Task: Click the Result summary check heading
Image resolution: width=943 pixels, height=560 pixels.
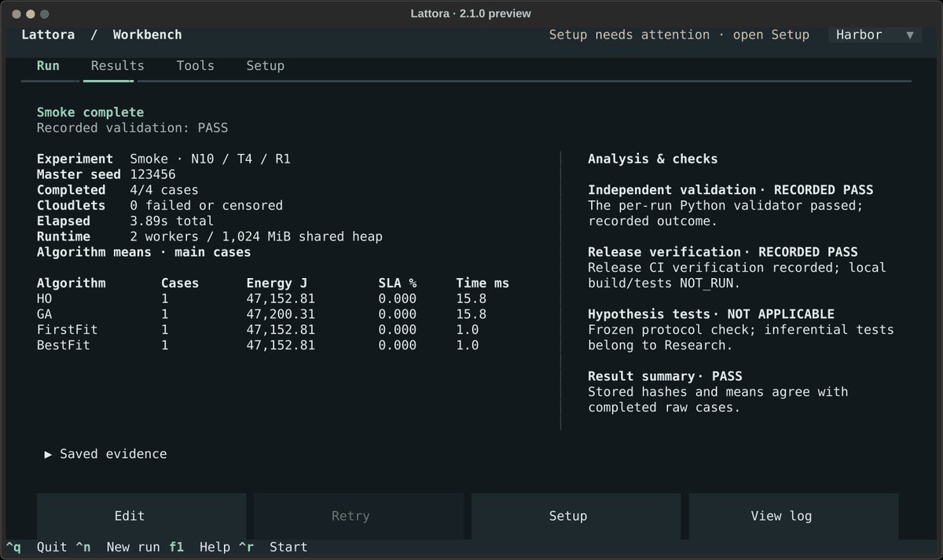Action: (x=665, y=376)
